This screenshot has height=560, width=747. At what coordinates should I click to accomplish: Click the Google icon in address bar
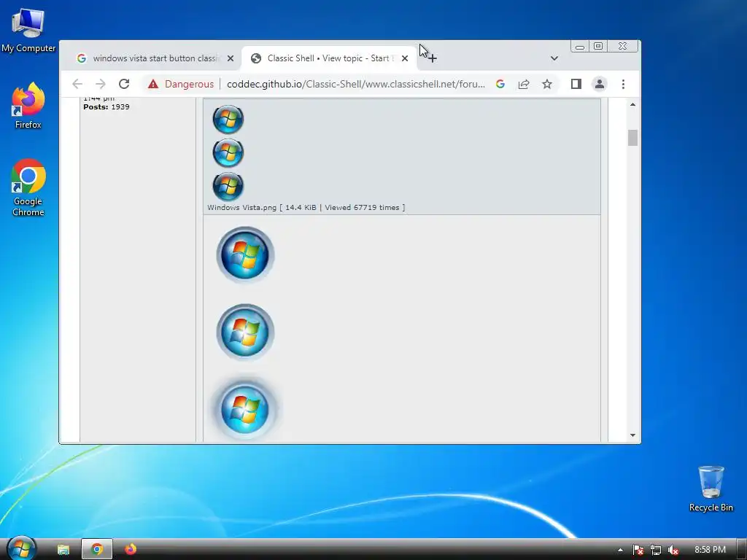500,85
